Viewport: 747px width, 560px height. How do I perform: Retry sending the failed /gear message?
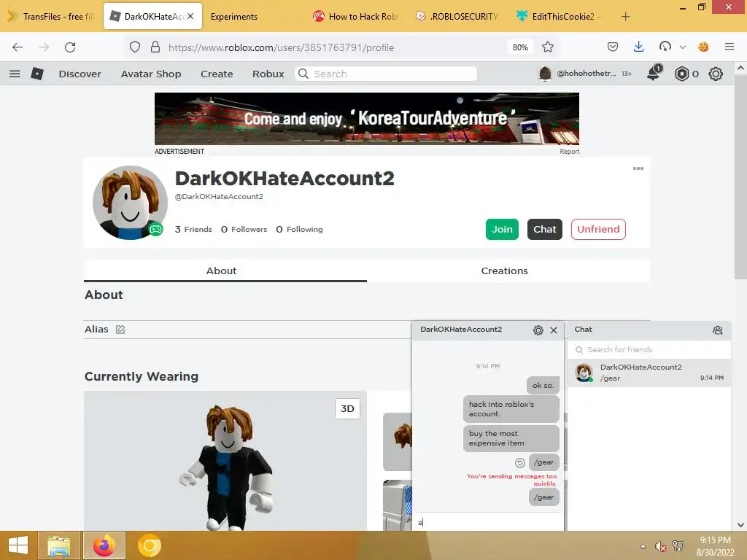tap(519, 462)
